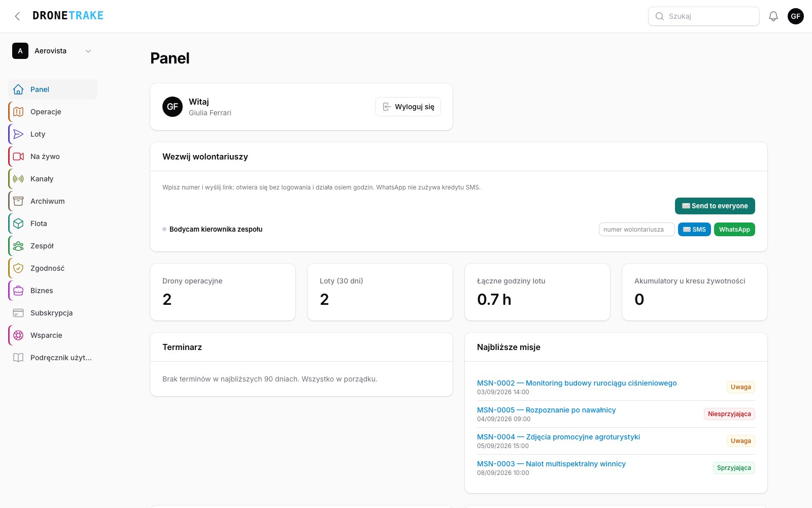The image size is (812, 508).
Task: Click the Panel home icon in sidebar
Action: 18,89
